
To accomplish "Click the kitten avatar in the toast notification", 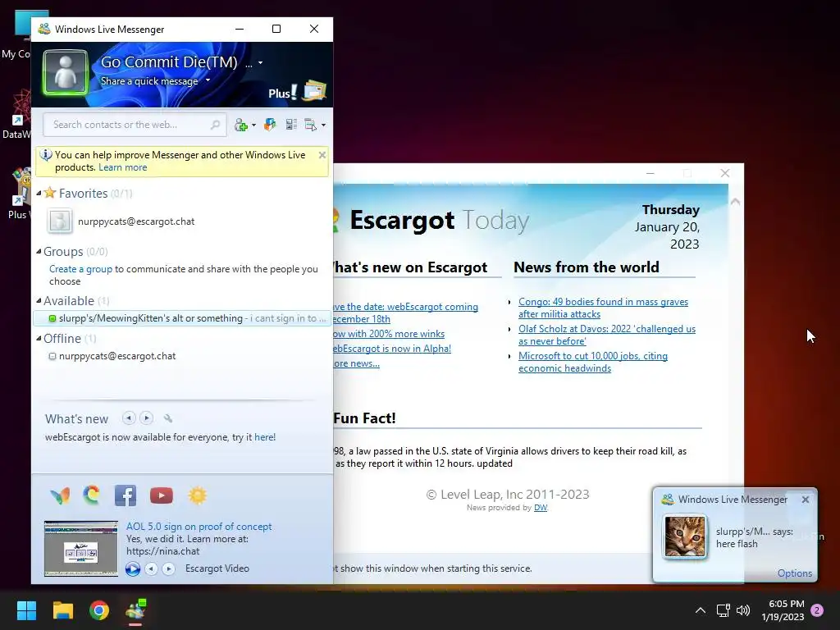I will tap(685, 536).
